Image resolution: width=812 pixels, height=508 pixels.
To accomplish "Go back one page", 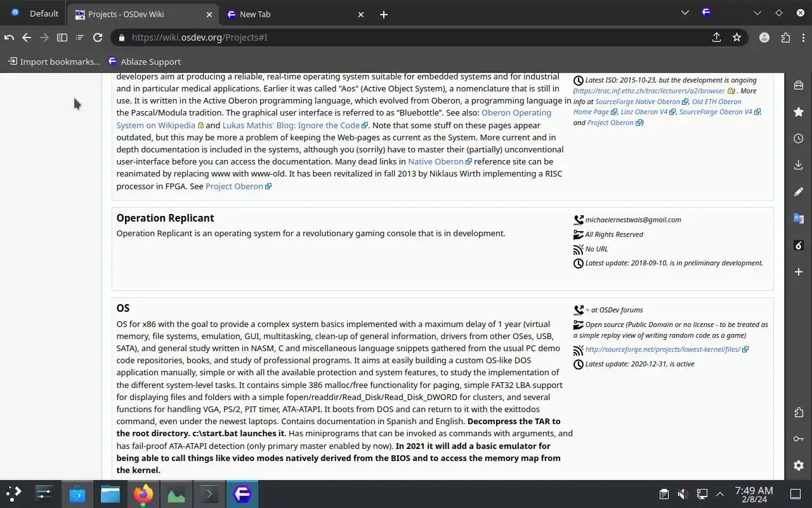I will click(x=27, y=37).
